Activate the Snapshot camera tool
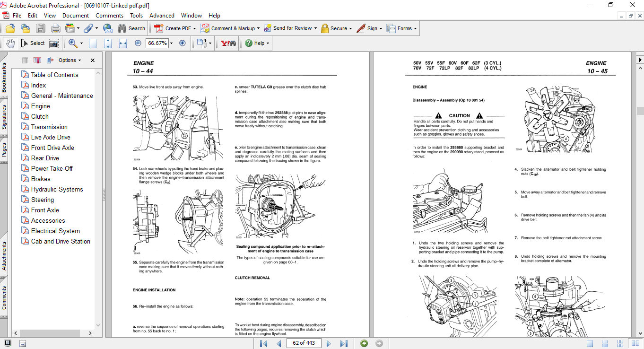This screenshot has width=644, height=349. (54, 43)
